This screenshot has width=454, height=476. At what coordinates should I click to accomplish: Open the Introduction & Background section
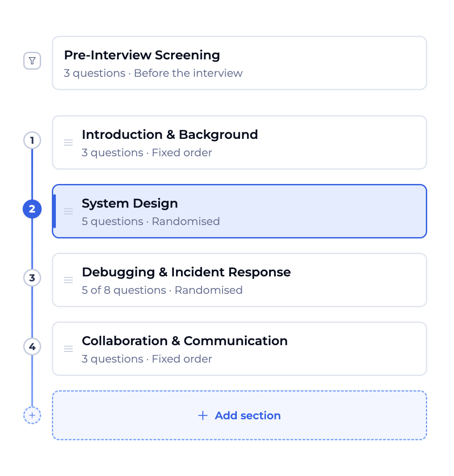(x=240, y=142)
